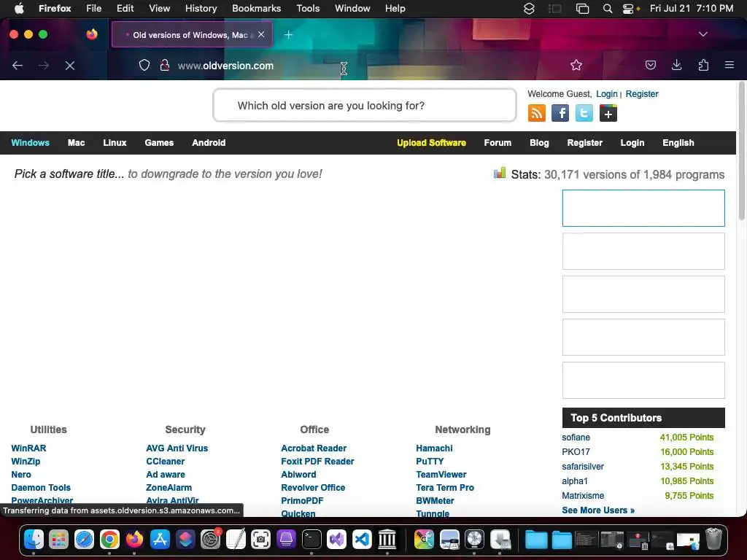Switch to the Mac category tab
The width and height of the screenshot is (747, 560).
(76, 143)
